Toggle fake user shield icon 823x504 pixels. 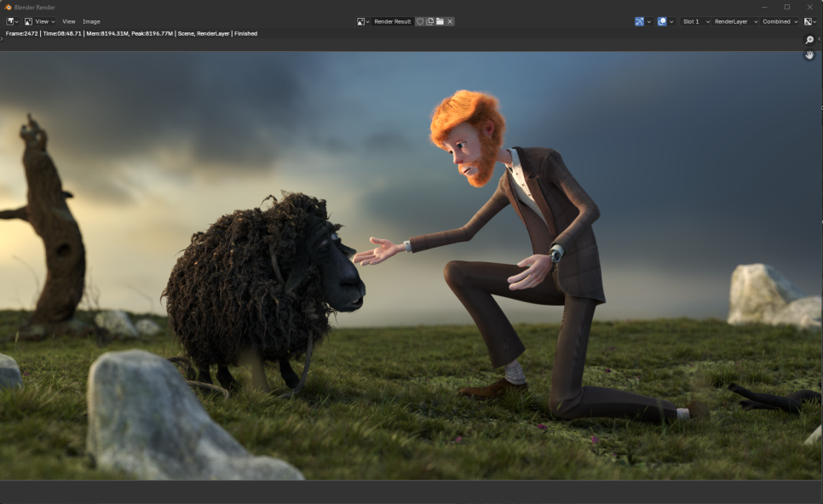(x=420, y=21)
